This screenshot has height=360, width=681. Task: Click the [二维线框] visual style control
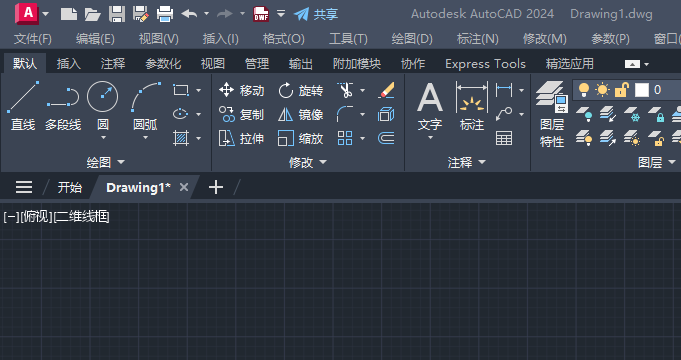pyautogui.click(x=81, y=216)
